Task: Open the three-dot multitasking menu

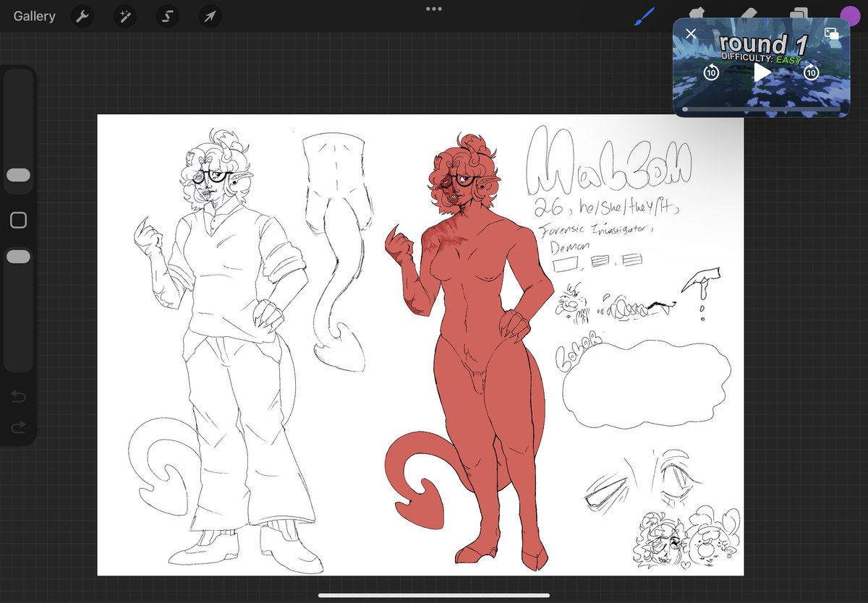Action: coord(434,9)
